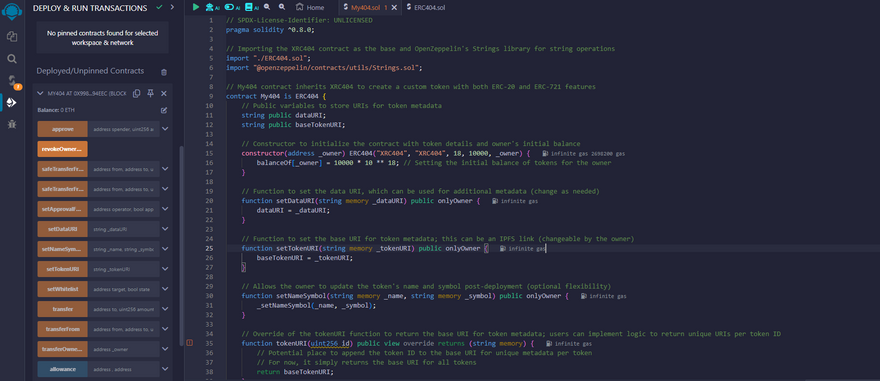Click gas icon on constructor line
The image size is (880, 381).
[x=546, y=153]
